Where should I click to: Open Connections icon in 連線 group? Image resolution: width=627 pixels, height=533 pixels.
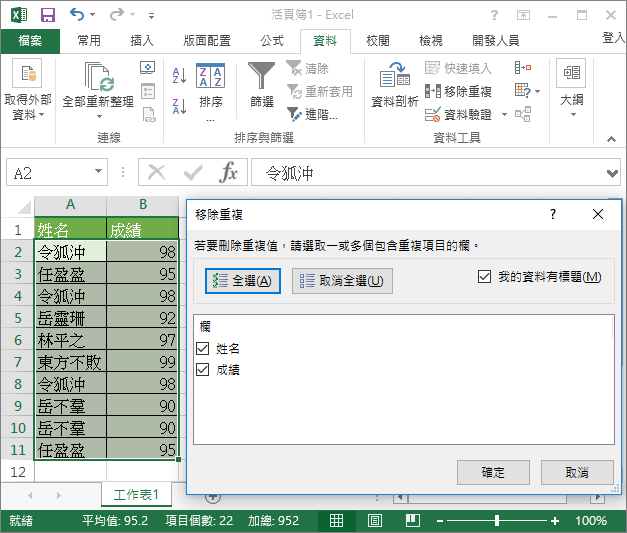[x=148, y=68]
